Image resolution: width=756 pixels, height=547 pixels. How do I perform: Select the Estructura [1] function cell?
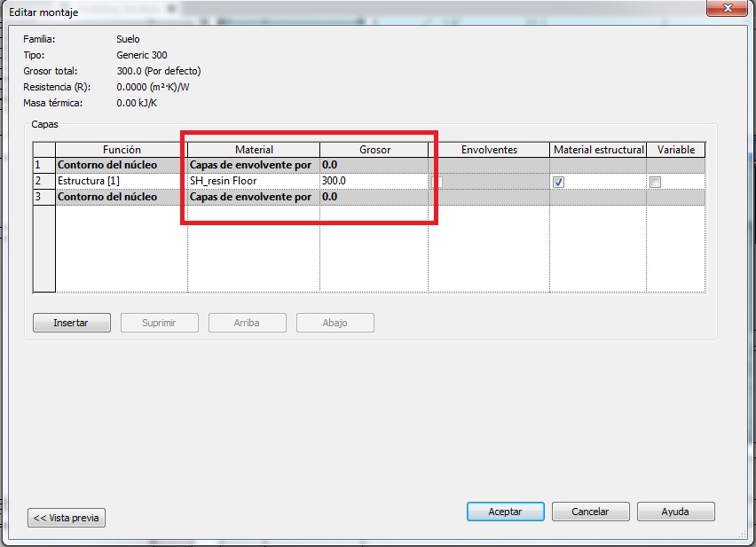click(121, 181)
